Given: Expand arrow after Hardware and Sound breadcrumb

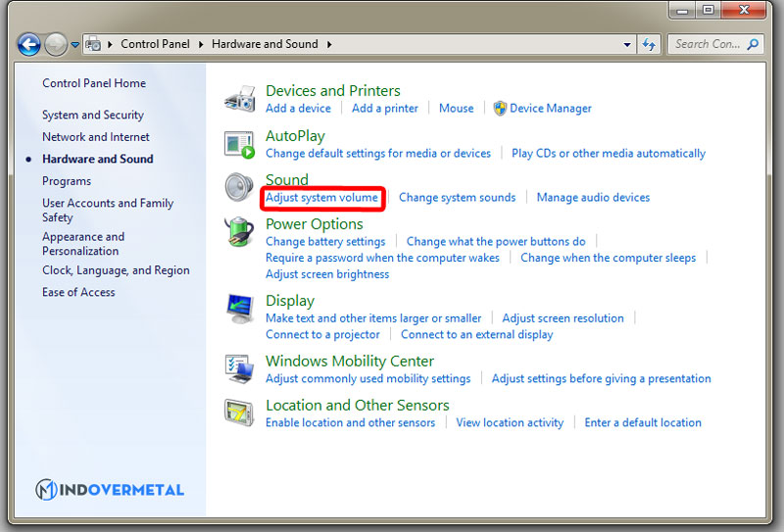Looking at the screenshot, I should tap(329, 44).
